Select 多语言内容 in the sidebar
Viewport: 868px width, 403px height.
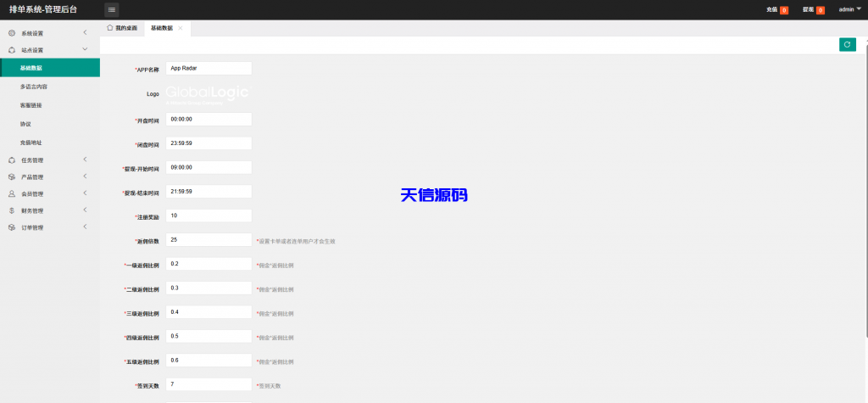34,87
